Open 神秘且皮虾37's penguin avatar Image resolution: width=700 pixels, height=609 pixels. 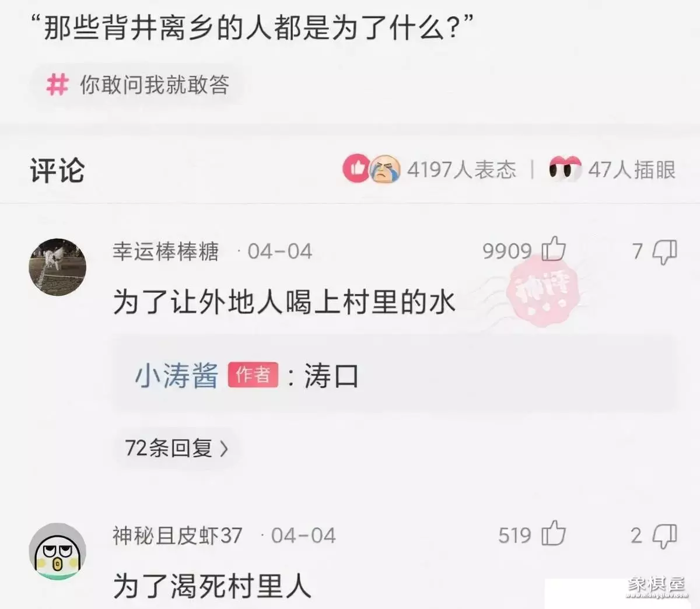(x=58, y=551)
